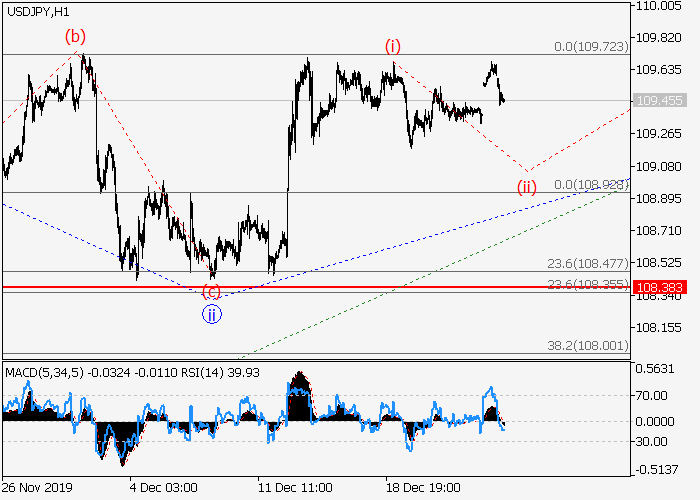Select the 38.2(108.001) Fibonacci level label
The width and height of the screenshot is (700, 500).
click(x=590, y=344)
